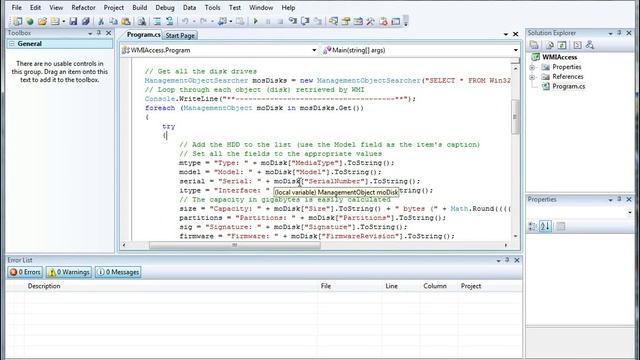Comment out selected lines toolbar icon

coord(157,21)
